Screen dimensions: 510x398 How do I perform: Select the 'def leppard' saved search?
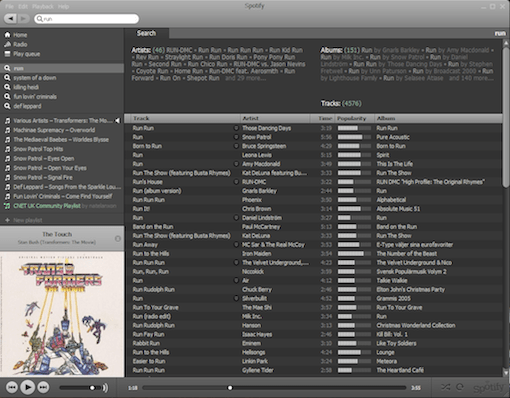[x=27, y=106]
